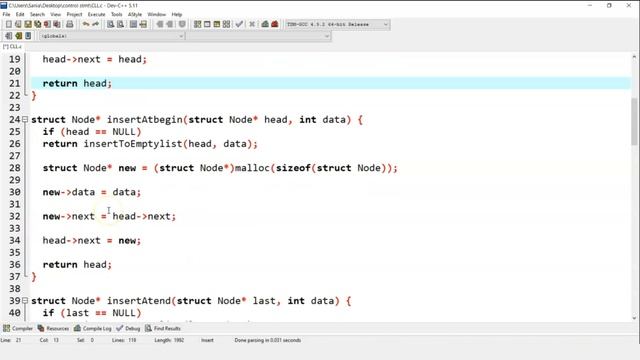The height and width of the screenshot is (360, 640).
Task: Click the Delete Profiling Information icon
Action: tap(275, 24)
